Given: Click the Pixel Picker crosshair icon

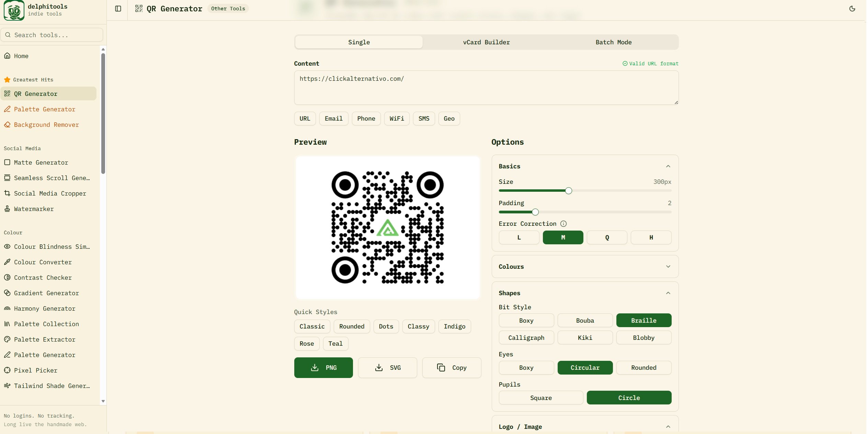Looking at the screenshot, I should point(7,370).
